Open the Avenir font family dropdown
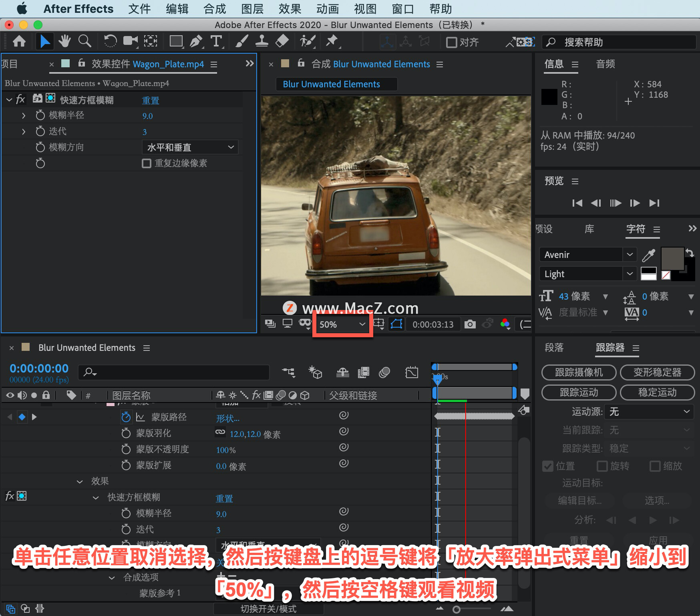Viewport: 700px width, 616px height. pyautogui.click(x=588, y=255)
